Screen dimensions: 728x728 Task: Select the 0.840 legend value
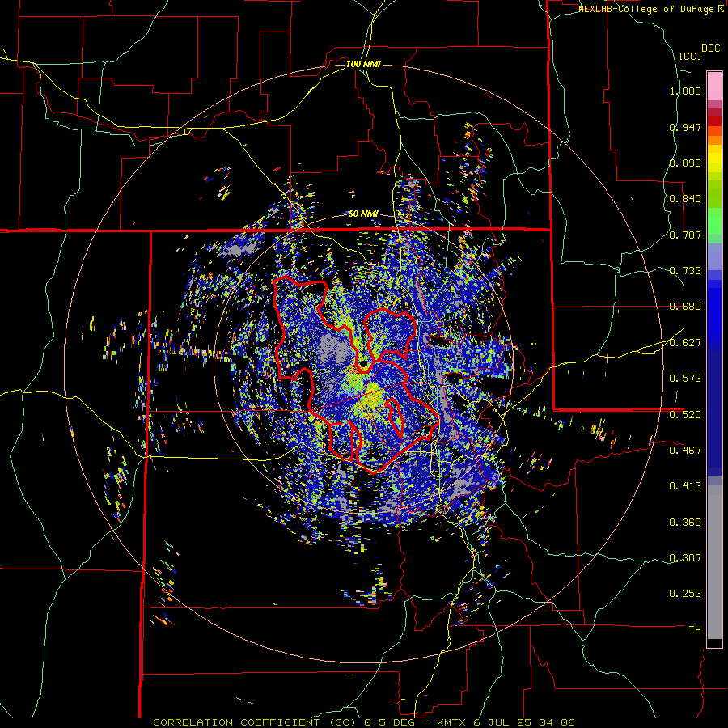point(685,199)
